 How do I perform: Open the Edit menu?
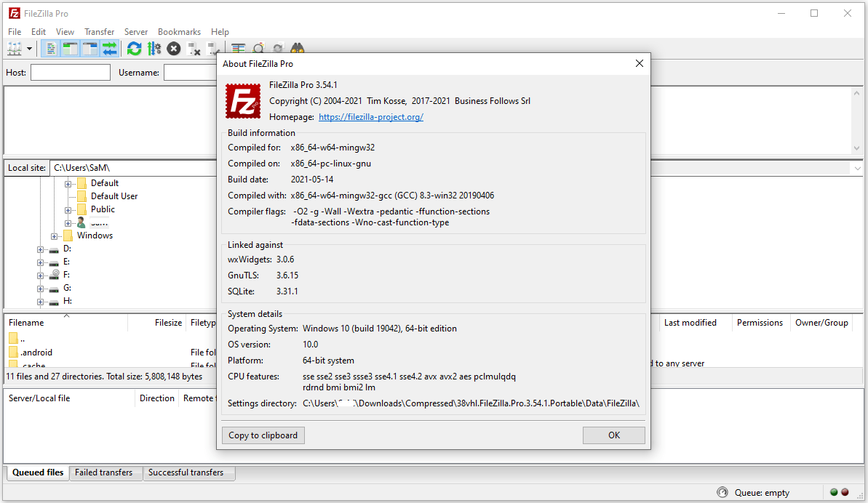click(38, 31)
